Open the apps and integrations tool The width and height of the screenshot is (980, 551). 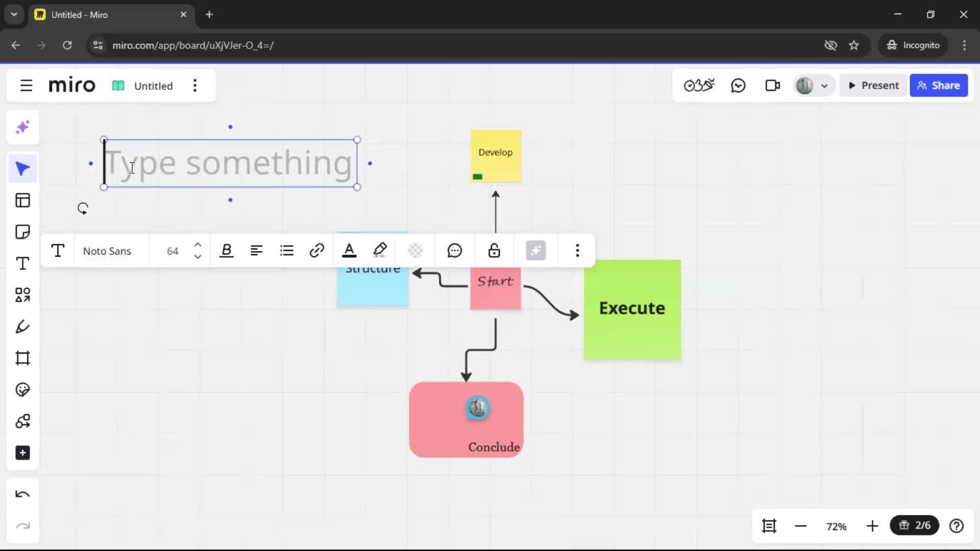(x=22, y=421)
